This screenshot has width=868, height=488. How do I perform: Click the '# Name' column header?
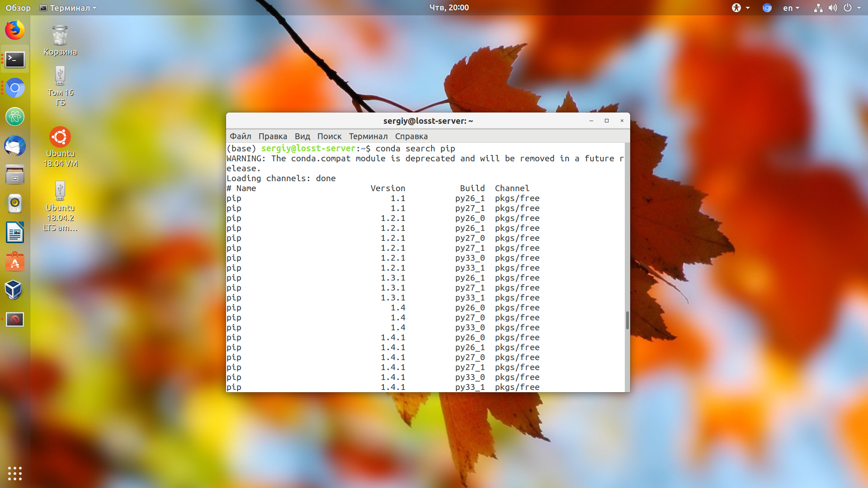pos(241,188)
